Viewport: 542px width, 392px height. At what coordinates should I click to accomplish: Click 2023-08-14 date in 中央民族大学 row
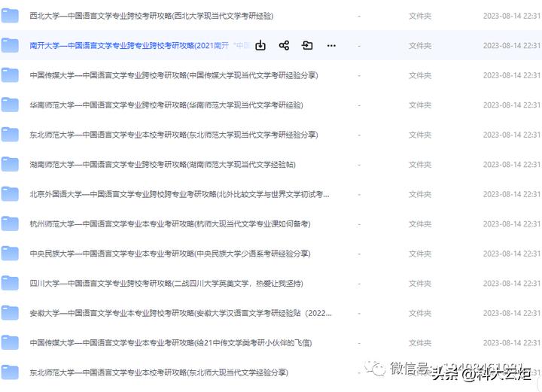(x=512, y=254)
